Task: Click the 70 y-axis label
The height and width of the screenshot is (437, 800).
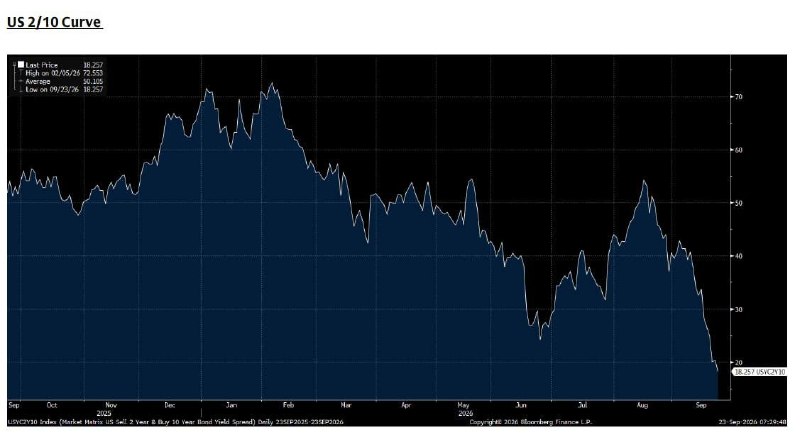Action: (739, 96)
